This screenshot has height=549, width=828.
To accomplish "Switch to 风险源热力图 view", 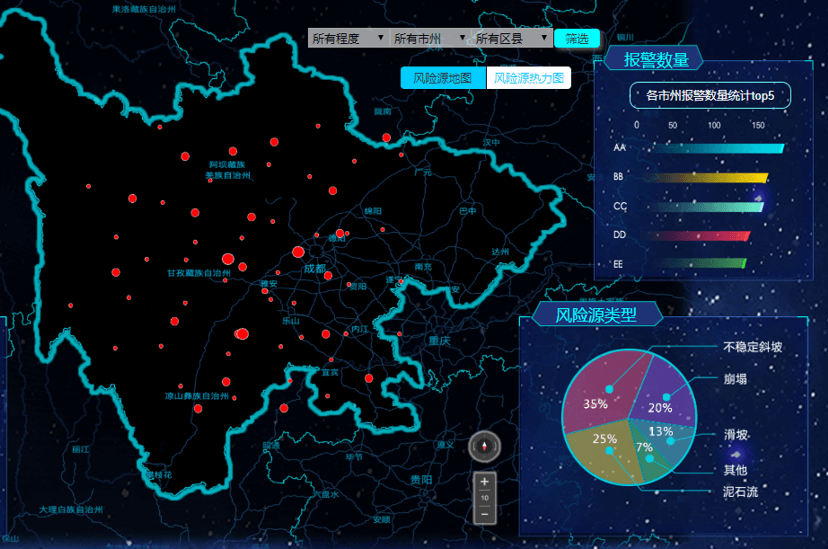I will click(529, 78).
